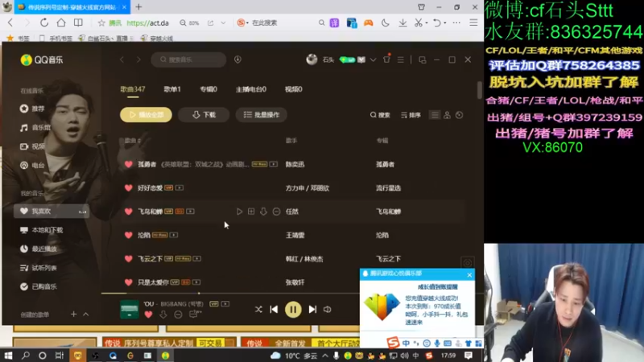This screenshot has width=644, height=362.
Task: Select the album view icon
Action: [x=459, y=115]
